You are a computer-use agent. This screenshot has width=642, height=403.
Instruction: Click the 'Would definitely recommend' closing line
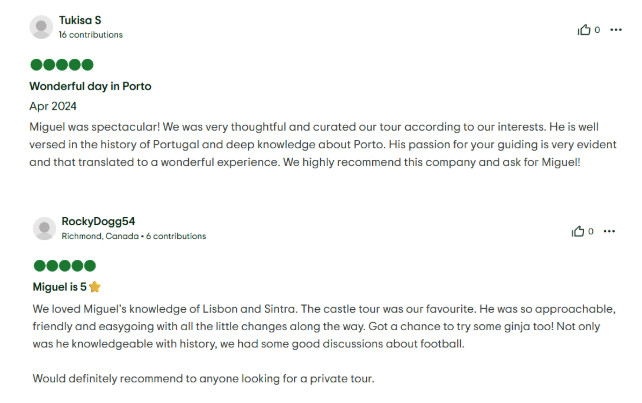pyautogui.click(x=202, y=379)
